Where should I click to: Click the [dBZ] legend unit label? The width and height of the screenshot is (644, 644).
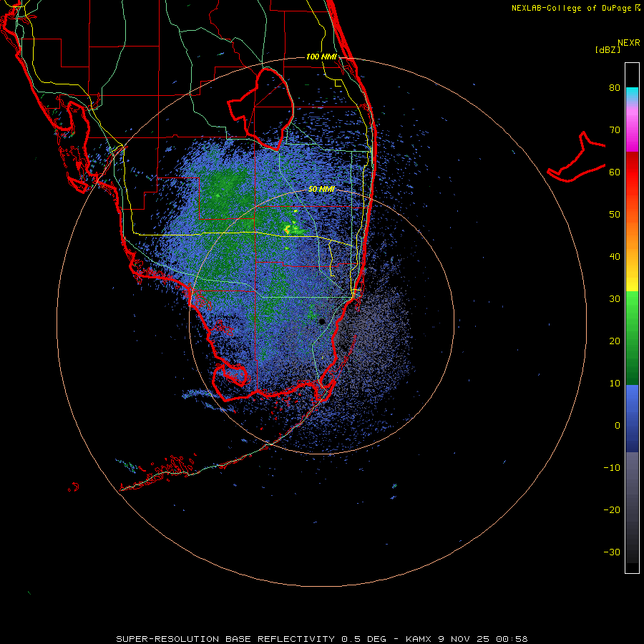pyautogui.click(x=608, y=50)
